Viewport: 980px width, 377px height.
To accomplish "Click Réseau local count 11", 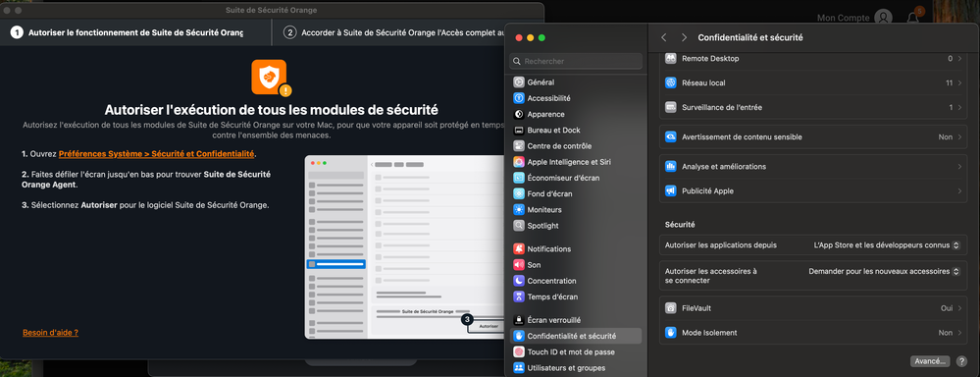I will [949, 82].
